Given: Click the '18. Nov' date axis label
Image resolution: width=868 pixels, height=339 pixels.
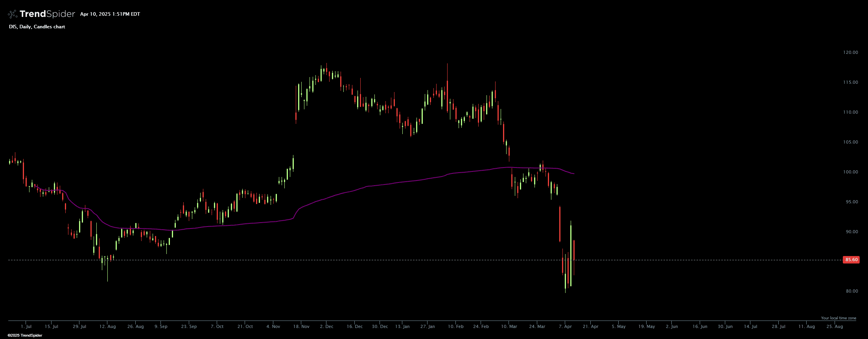Looking at the screenshot, I should point(301,326).
